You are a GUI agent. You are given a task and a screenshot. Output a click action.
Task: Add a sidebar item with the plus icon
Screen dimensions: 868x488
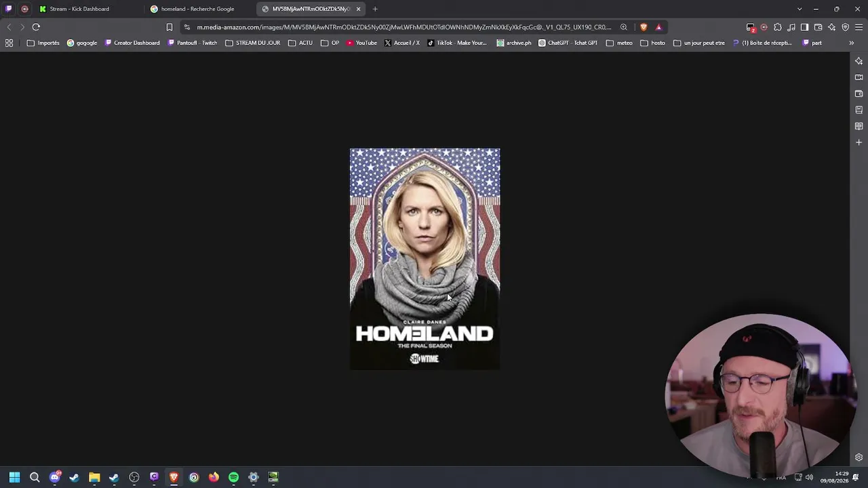(x=859, y=142)
